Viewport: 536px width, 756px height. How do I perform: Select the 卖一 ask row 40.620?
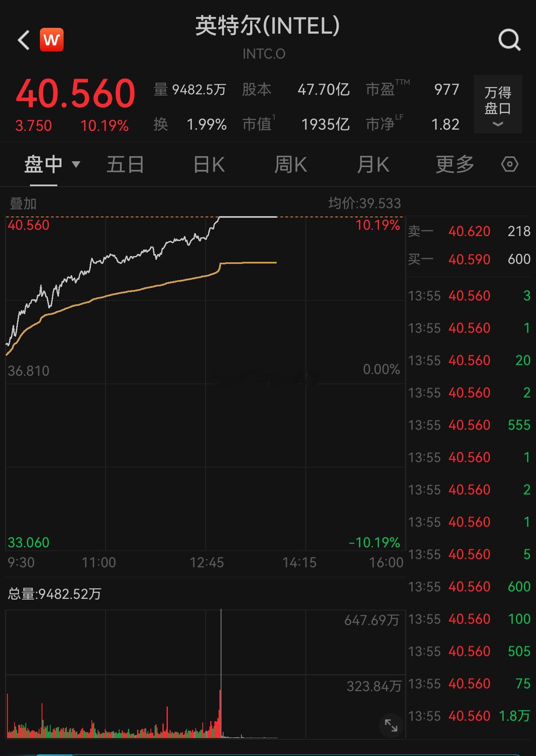pos(469,231)
